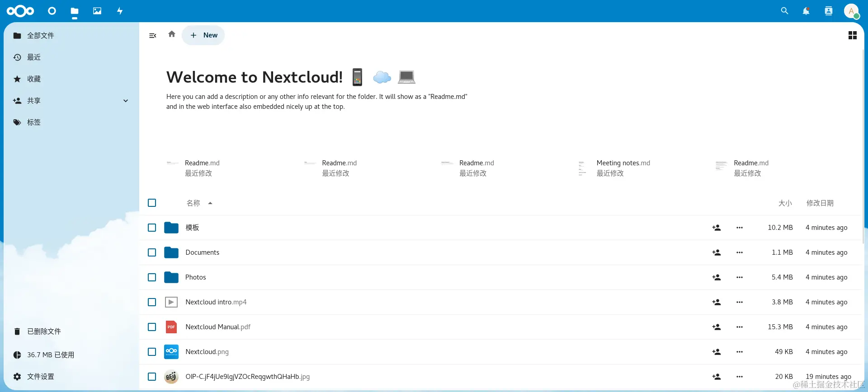Go to the home folder icon
Viewport: 868px width, 392px height.
pyautogui.click(x=172, y=34)
